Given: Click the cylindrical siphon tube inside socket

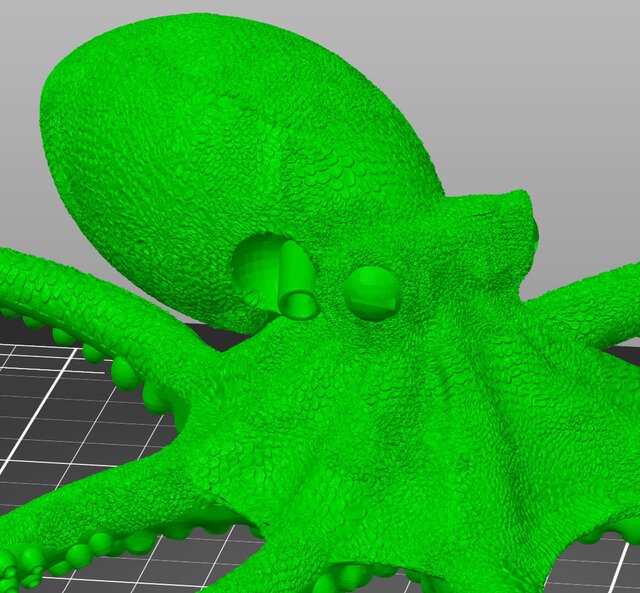Looking at the screenshot, I should (x=296, y=283).
